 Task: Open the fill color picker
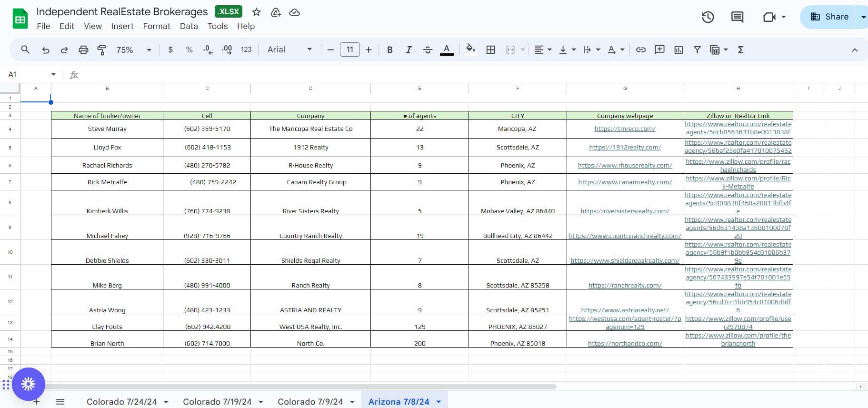pos(471,50)
